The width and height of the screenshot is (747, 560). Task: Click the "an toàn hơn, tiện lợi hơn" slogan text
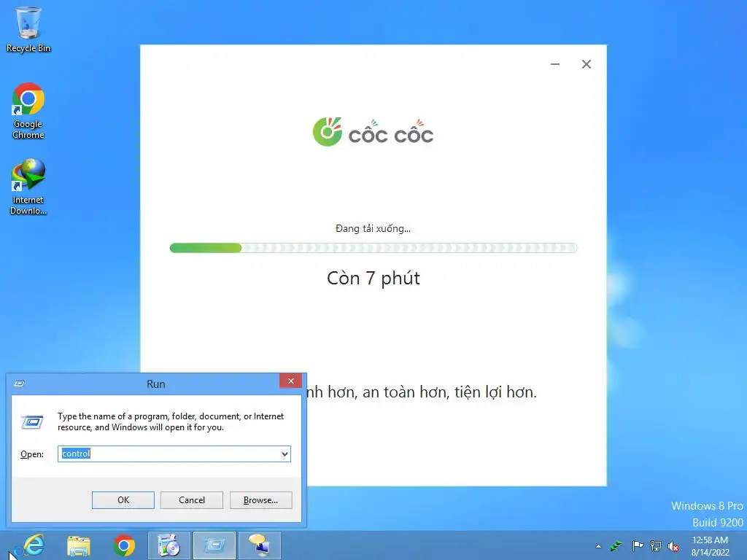point(449,392)
